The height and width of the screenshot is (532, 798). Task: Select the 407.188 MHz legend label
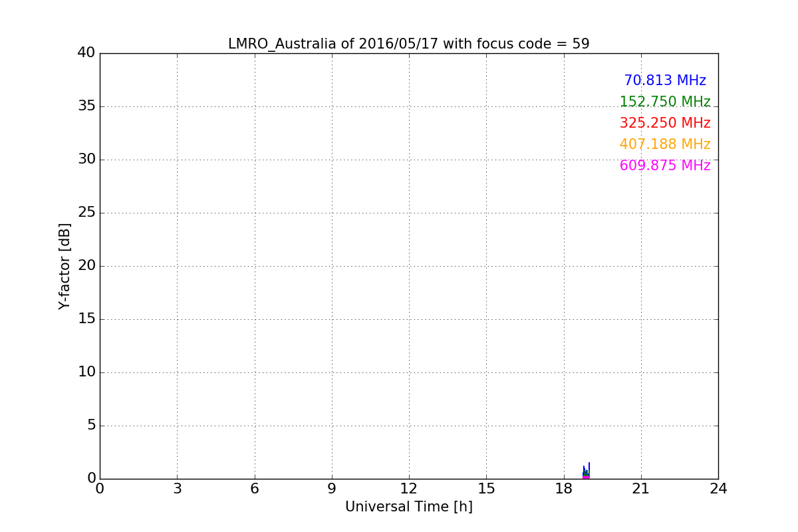tap(665, 144)
